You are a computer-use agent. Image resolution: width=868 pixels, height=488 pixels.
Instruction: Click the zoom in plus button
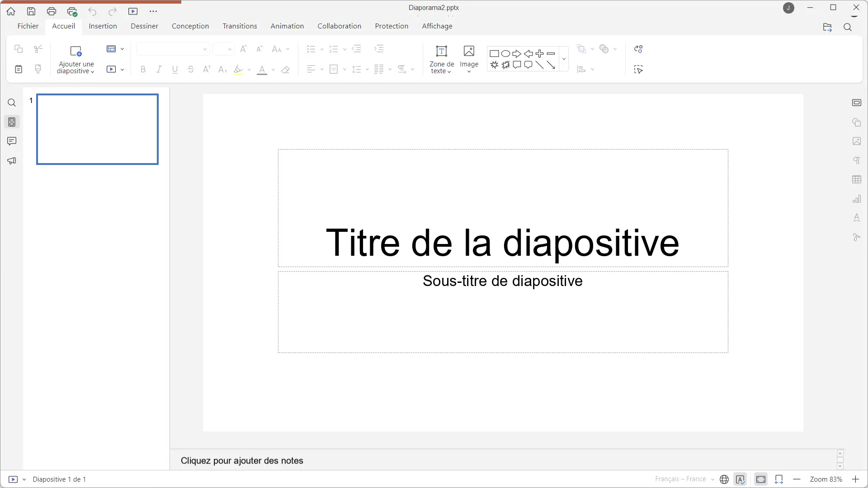click(855, 479)
